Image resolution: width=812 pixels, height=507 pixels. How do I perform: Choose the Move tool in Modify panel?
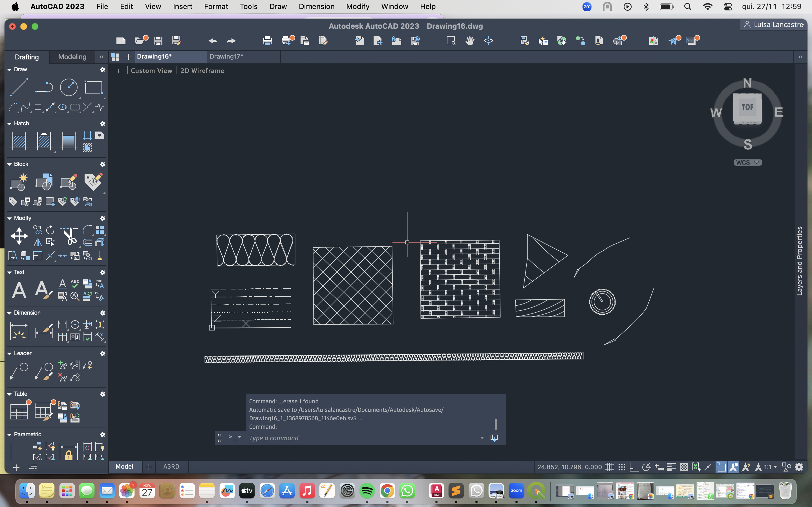click(19, 236)
